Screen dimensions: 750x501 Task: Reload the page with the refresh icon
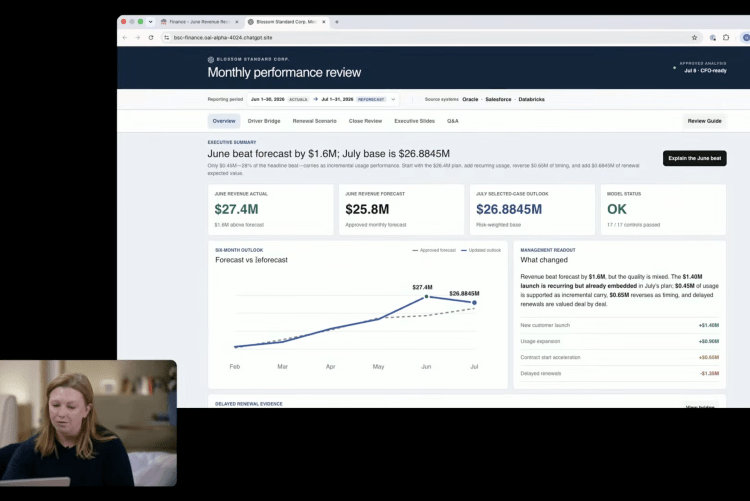click(x=151, y=37)
